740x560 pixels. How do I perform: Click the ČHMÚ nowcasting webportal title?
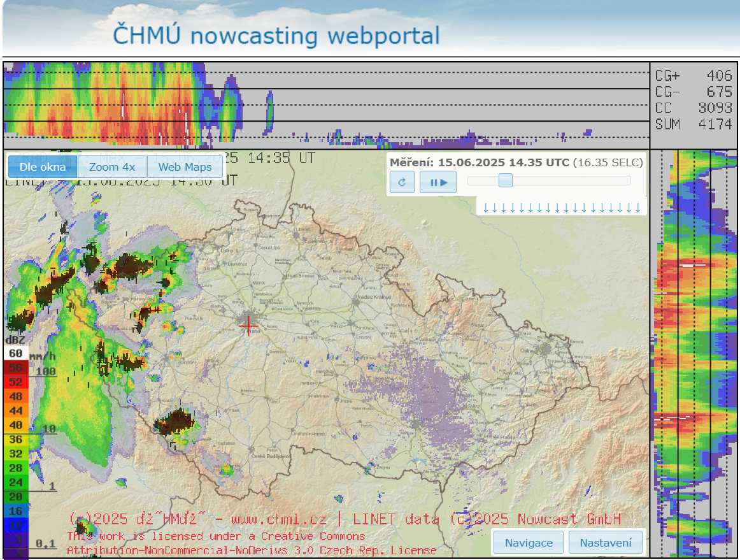click(x=276, y=36)
